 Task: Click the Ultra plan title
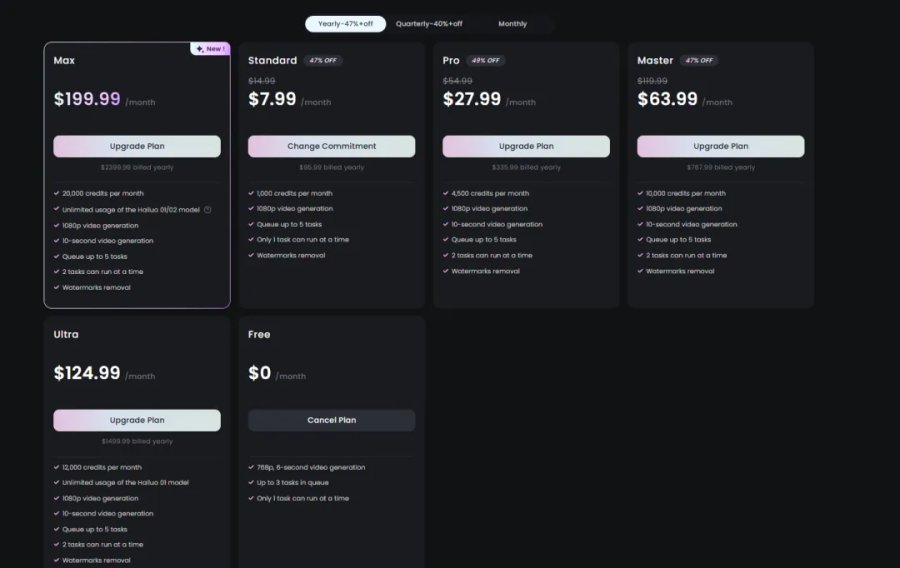(66, 334)
